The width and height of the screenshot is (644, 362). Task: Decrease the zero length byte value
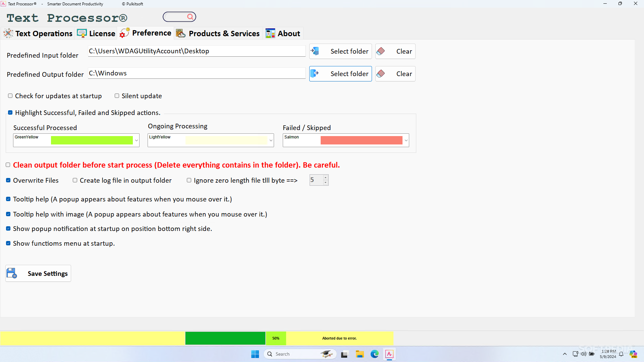(x=325, y=183)
